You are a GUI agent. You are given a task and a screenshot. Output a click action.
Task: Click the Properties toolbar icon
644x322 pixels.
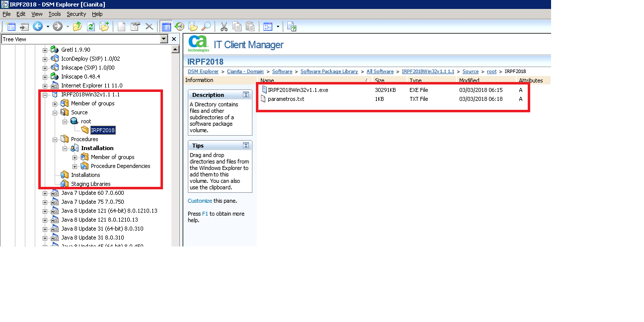(135, 26)
